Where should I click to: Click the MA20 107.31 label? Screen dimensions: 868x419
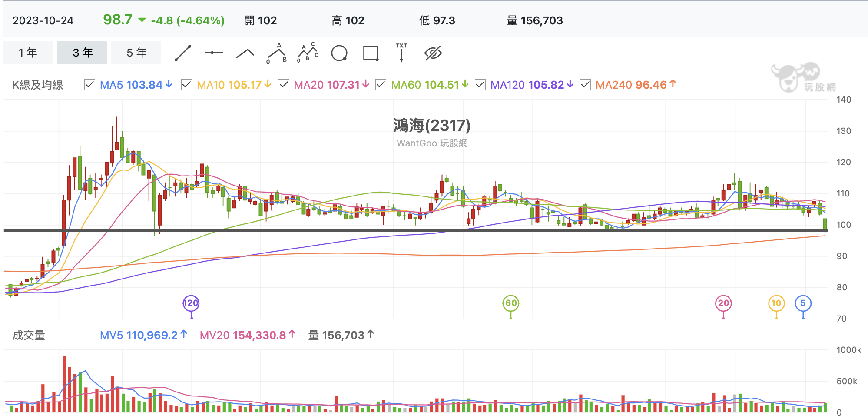click(331, 85)
